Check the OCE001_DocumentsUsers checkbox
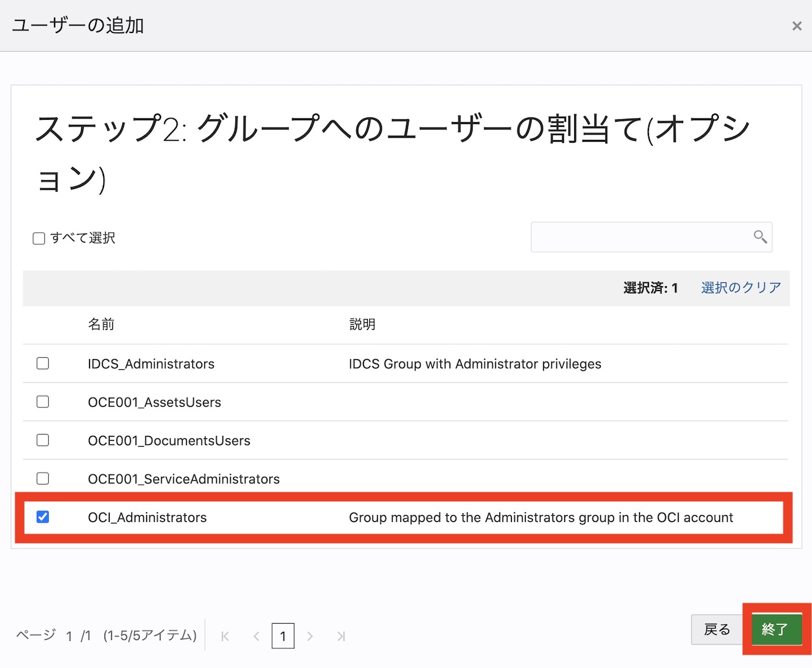812x668 pixels. tap(43, 440)
